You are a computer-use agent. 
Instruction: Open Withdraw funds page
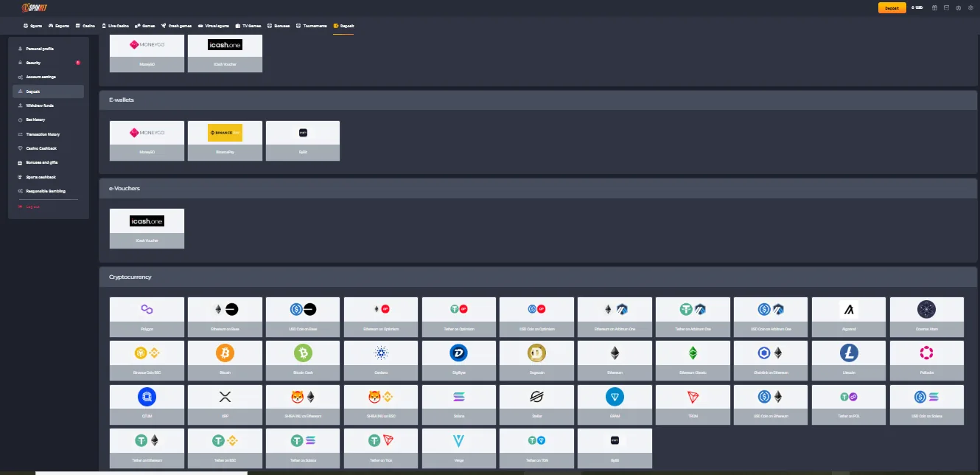(48, 105)
